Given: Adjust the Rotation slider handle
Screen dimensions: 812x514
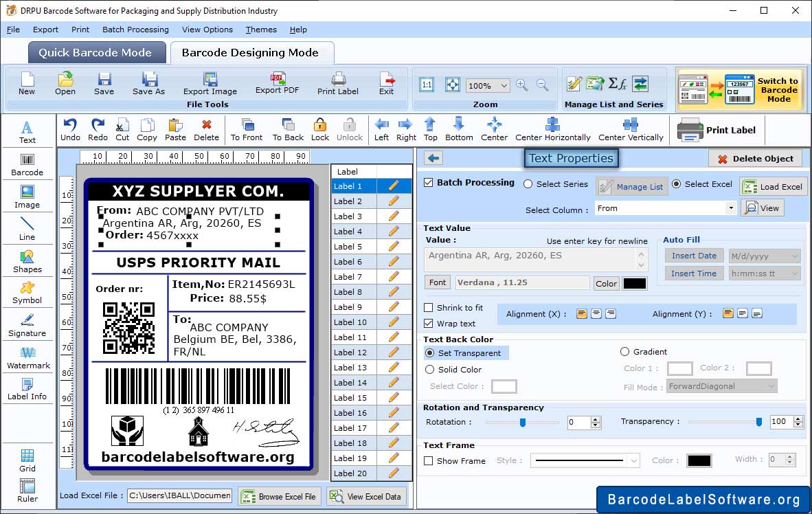Looking at the screenshot, I should [523, 423].
